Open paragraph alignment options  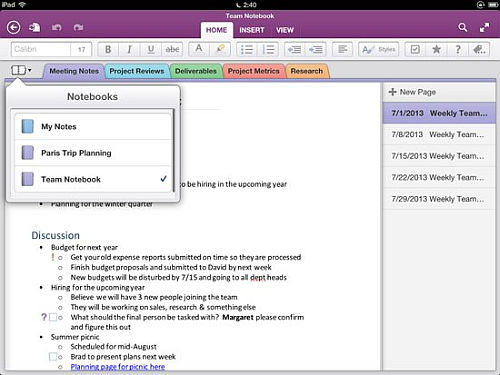[x=342, y=49]
